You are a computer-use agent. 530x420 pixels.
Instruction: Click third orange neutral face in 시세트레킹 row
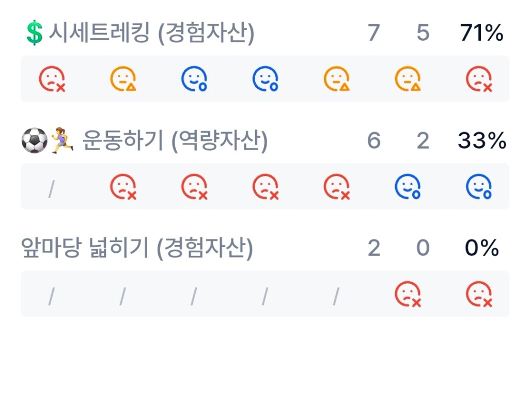[408, 79]
